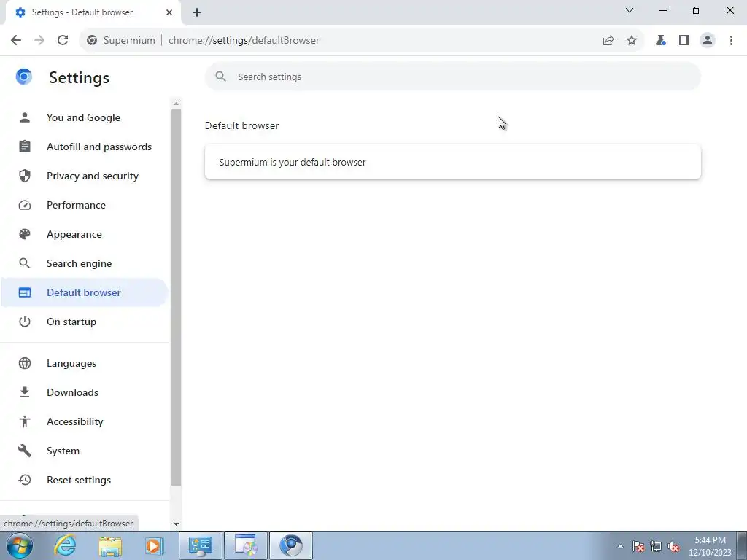Screen dimensions: 747x560
Task: Open the tab search chevron
Action: click(630, 10)
